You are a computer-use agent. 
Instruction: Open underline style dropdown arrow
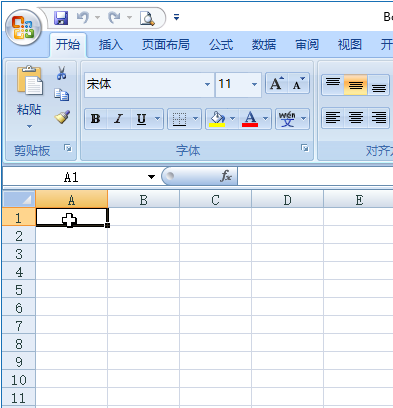[x=158, y=118]
